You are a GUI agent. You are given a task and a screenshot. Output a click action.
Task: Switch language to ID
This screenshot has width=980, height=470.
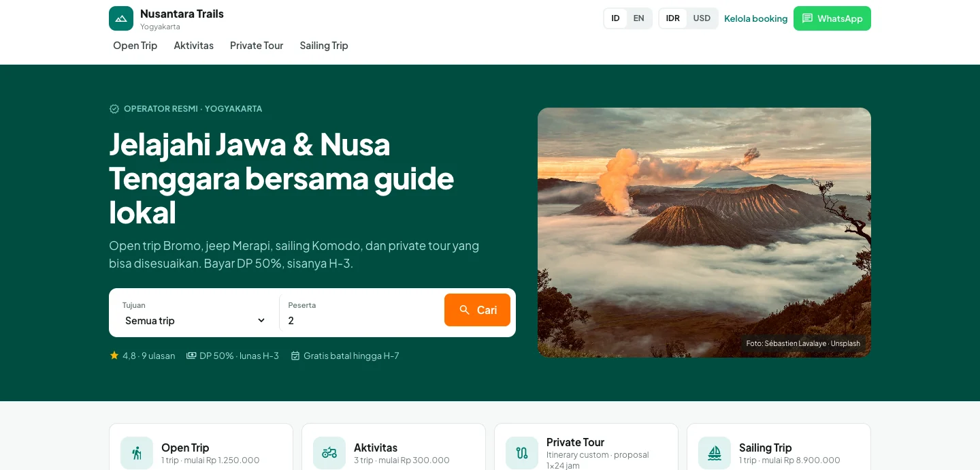click(x=615, y=18)
